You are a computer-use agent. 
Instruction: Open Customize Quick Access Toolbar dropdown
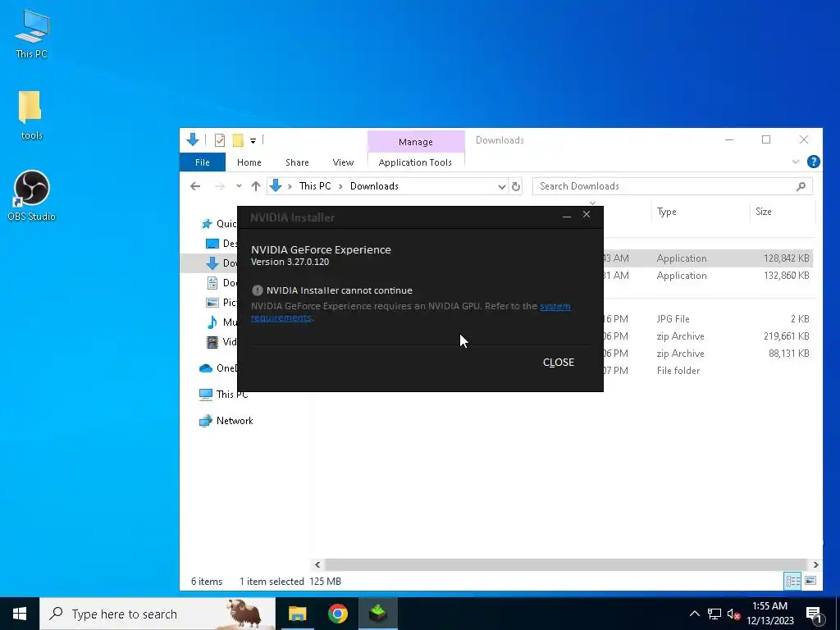point(253,141)
